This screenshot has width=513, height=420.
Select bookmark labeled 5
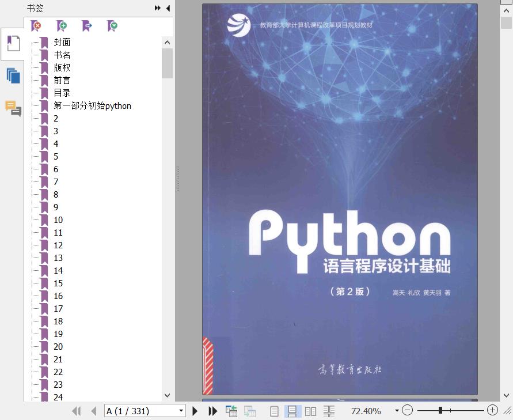click(x=56, y=157)
